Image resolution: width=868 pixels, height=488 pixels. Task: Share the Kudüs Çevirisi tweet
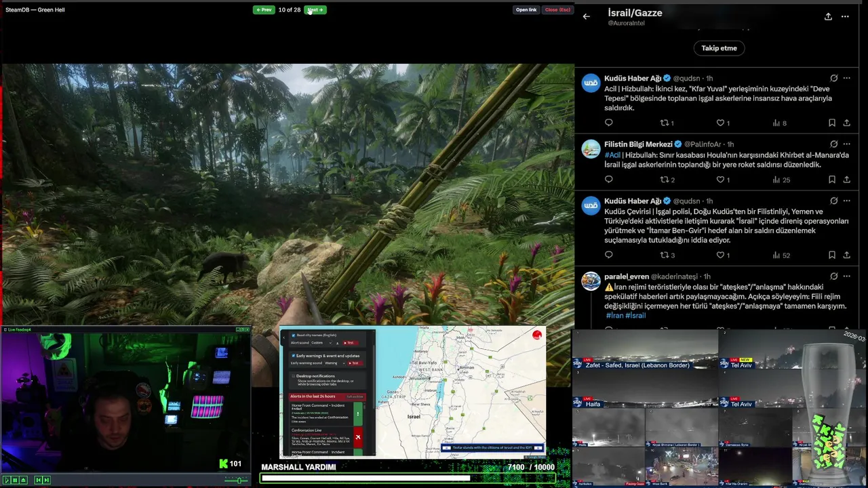pos(846,255)
